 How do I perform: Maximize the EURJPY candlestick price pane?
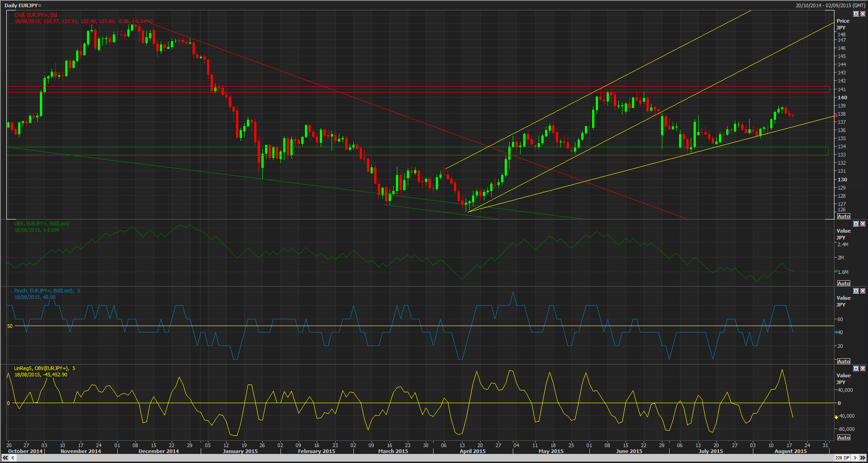tap(856, 14)
